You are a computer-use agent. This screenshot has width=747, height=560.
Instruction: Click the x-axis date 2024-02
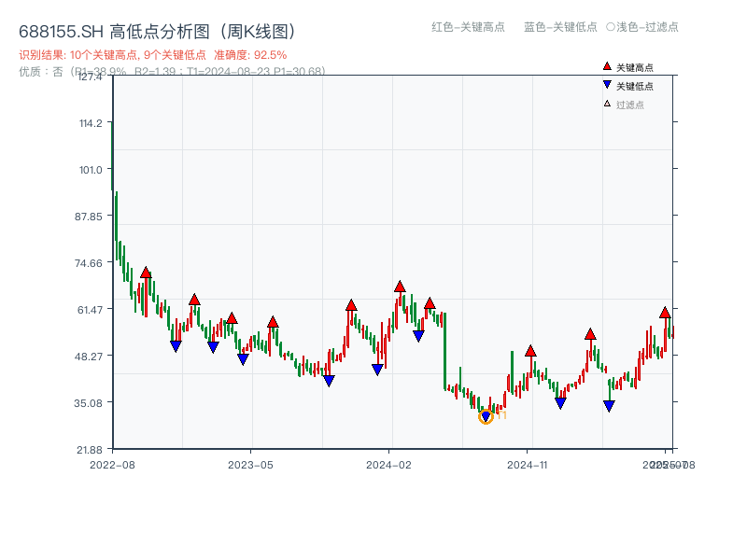[x=388, y=465]
